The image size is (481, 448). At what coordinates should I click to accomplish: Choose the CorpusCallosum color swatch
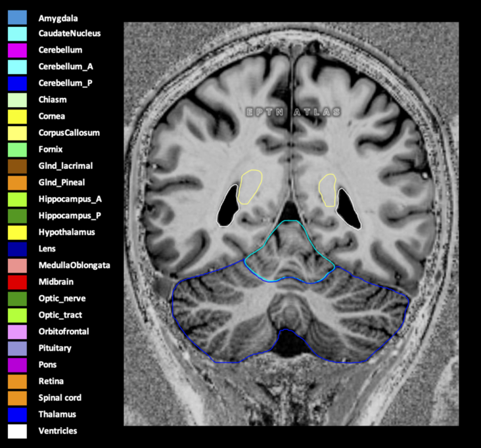point(17,133)
